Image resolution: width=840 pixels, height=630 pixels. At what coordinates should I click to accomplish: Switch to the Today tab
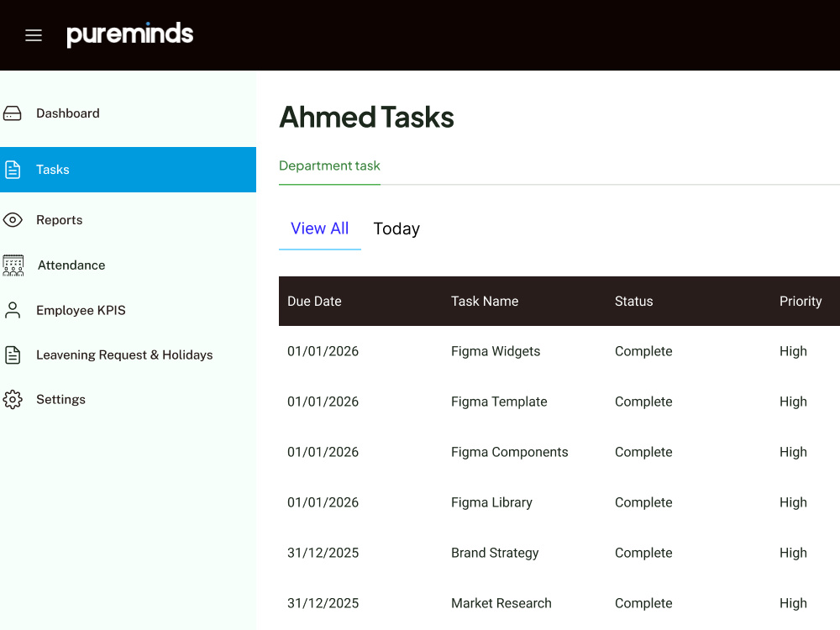pyautogui.click(x=396, y=228)
